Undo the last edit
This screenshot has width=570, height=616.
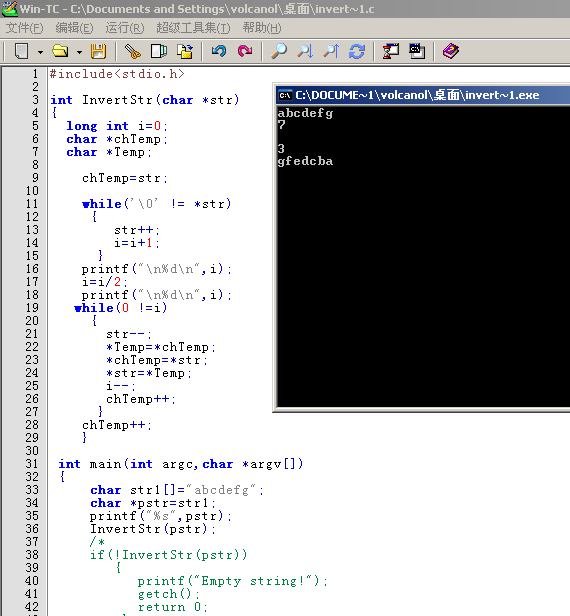point(219,51)
